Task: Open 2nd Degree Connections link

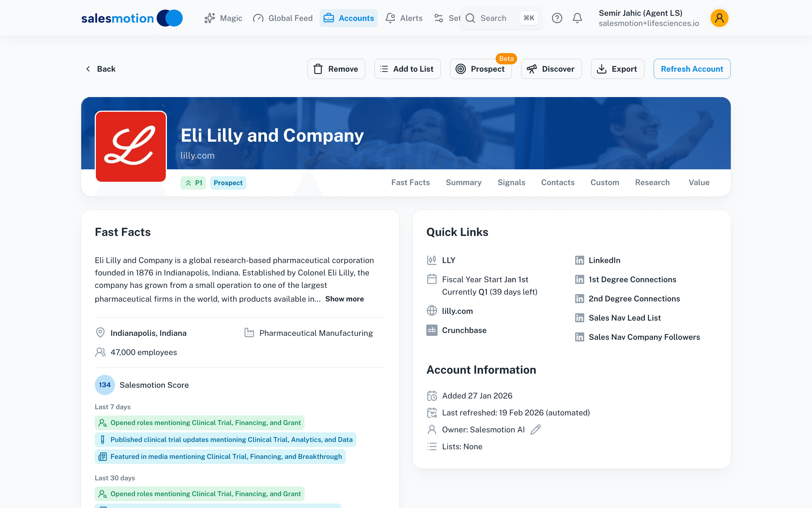Action: [634, 299]
